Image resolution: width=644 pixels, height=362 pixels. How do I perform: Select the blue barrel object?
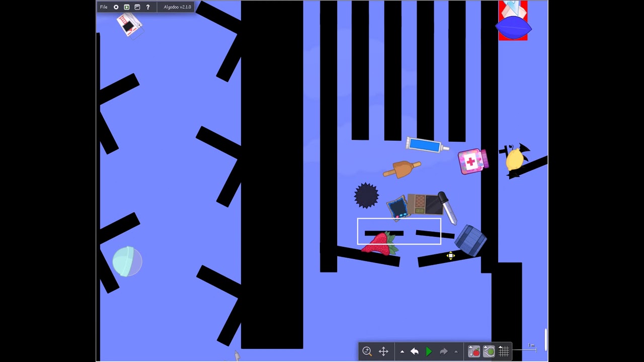(470, 240)
